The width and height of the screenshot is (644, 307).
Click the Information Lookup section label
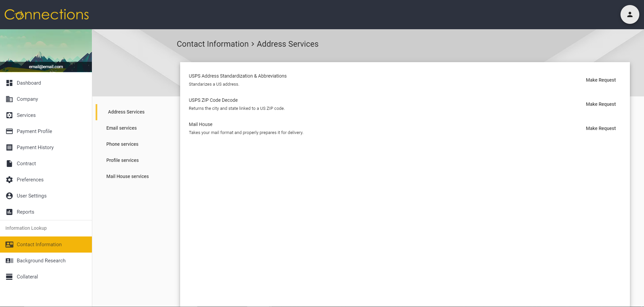point(26,228)
